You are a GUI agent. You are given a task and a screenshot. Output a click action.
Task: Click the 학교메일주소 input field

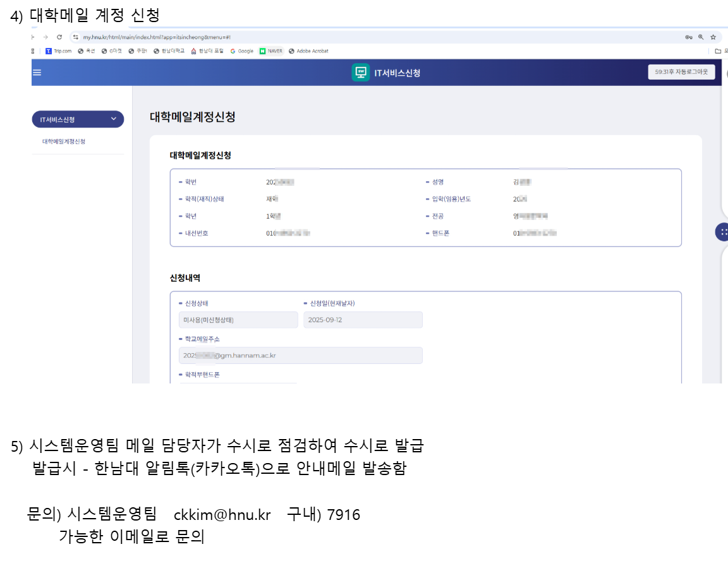(300, 356)
